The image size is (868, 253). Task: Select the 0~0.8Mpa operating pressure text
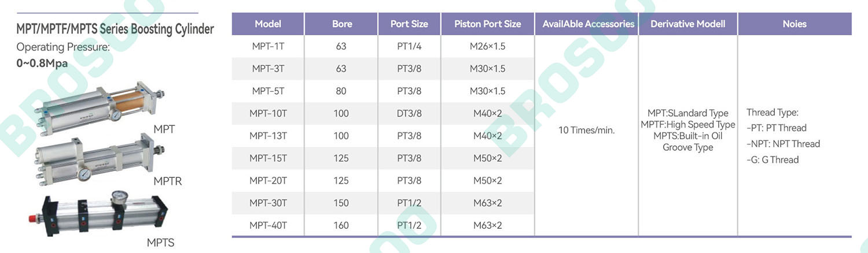click(x=42, y=64)
